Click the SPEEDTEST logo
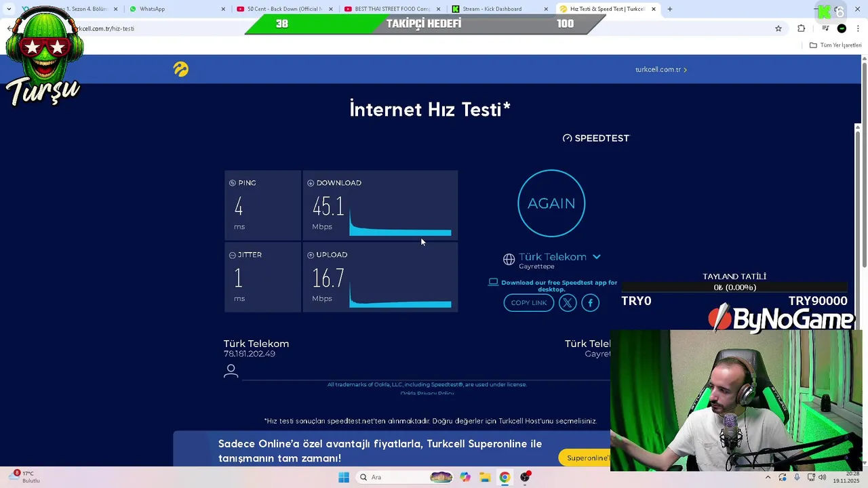Viewport: 868px width, 488px height. [596, 138]
